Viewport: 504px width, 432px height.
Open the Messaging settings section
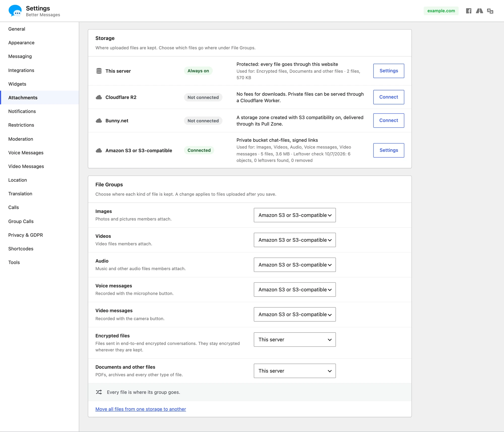pos(40,56)
